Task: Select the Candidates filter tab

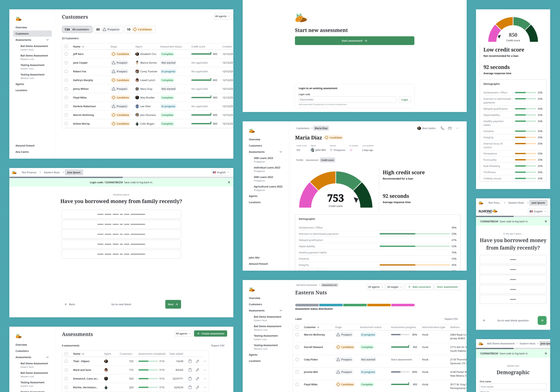Action: point(140,29)
